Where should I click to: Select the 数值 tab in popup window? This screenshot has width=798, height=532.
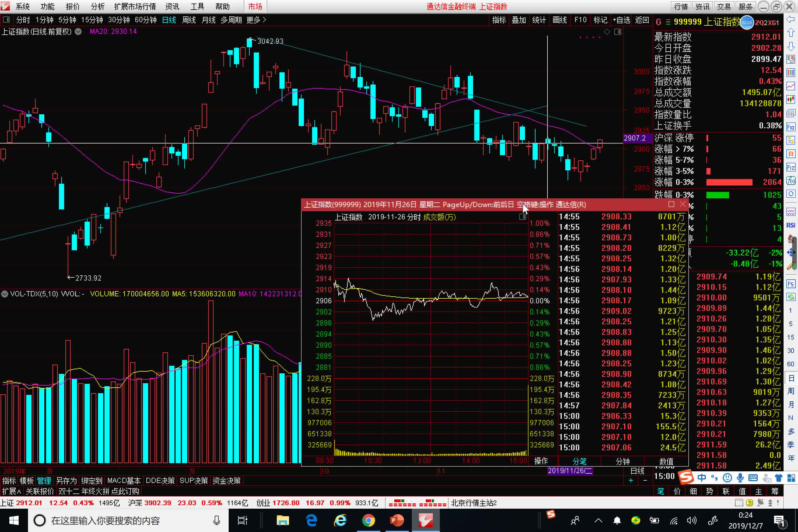click(x=666, y=461)
